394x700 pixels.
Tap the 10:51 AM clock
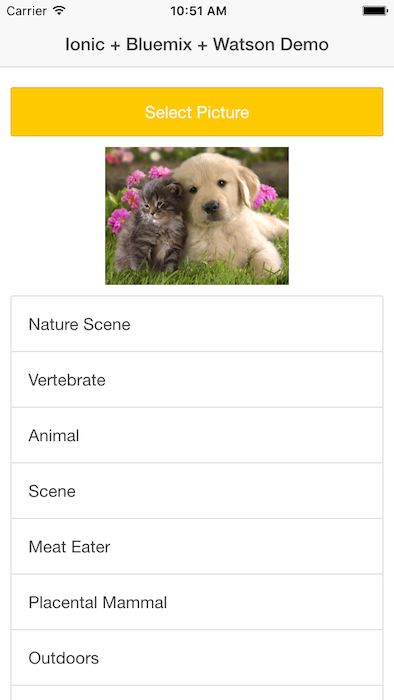click(198, 11)
